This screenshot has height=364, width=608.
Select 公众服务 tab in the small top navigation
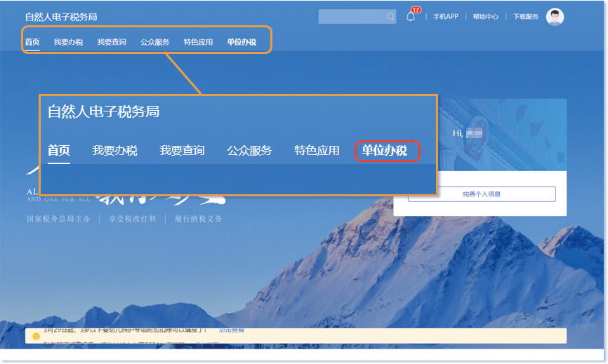[155, 42]
